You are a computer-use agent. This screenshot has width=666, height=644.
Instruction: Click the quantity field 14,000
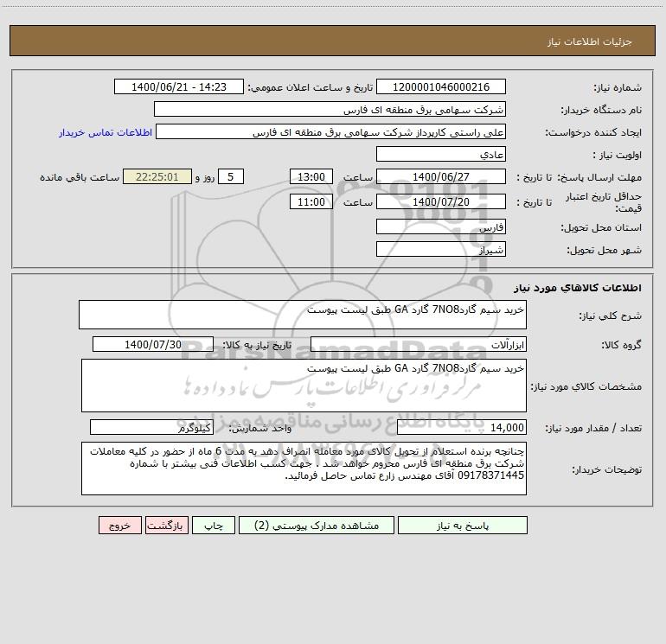click(462, 428)
